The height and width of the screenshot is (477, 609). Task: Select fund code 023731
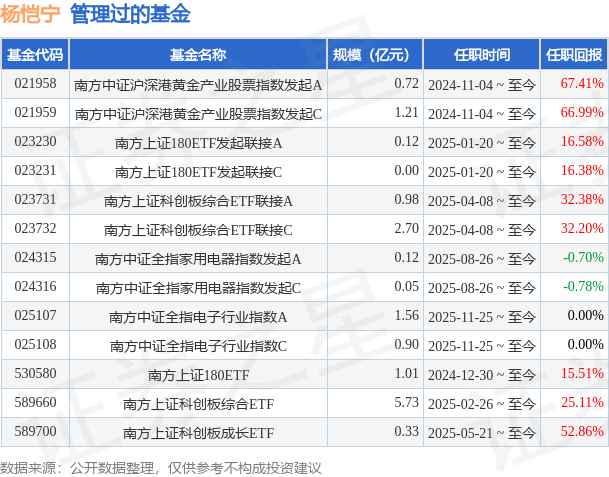pyautogui.click(x=35, y=200)
